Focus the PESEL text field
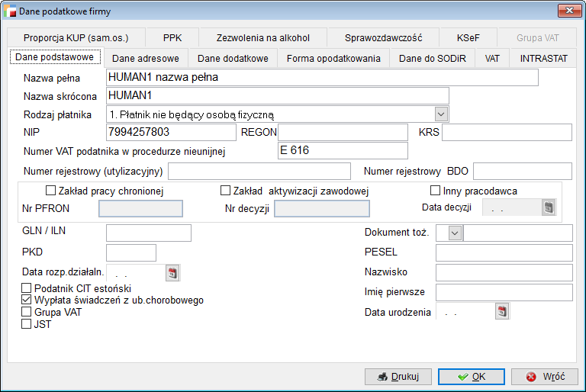 [504, 252]
